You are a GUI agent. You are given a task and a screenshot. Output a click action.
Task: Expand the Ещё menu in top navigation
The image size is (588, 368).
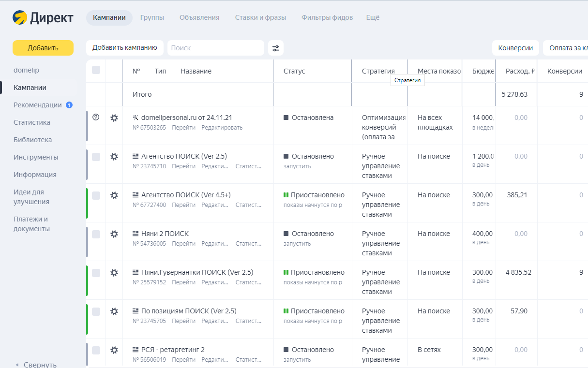[373, 18]
